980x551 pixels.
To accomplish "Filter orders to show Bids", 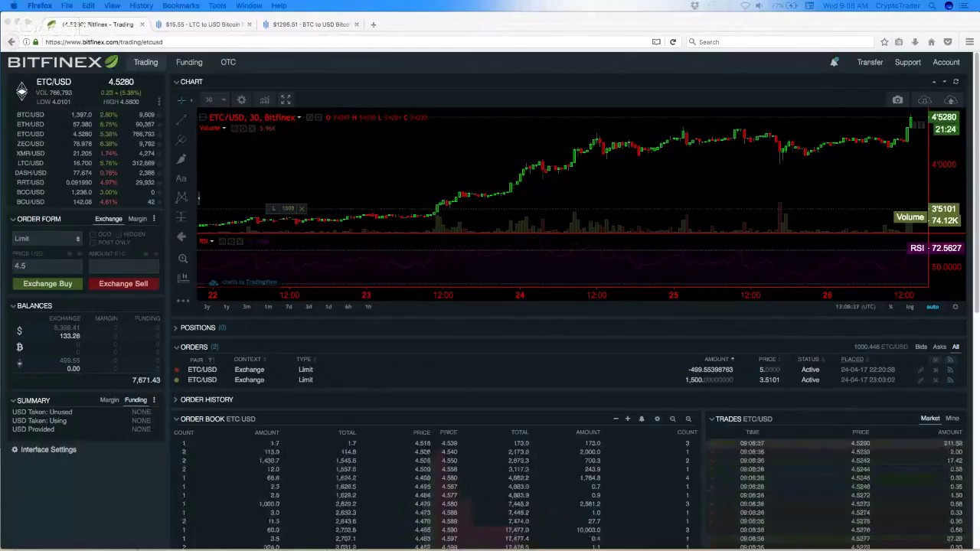I will [x=921, y=347].
